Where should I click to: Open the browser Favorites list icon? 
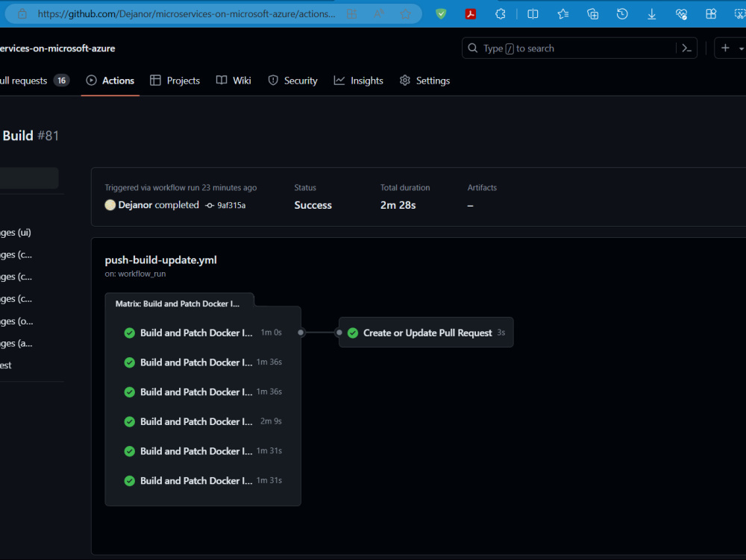click(x=562, y=13)
